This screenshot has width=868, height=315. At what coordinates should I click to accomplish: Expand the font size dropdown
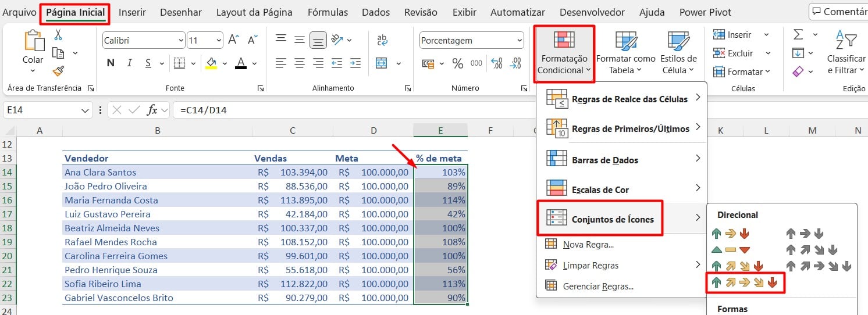click(219, 41)
